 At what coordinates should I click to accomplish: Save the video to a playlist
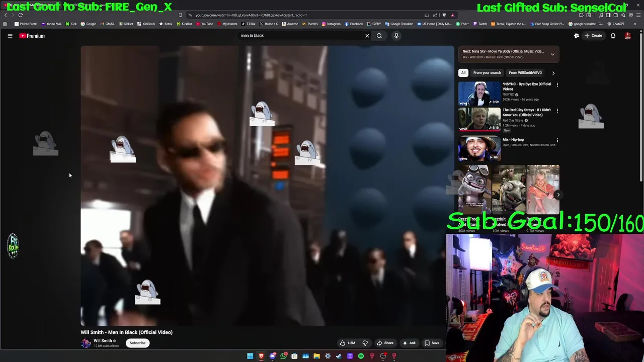pos(432,343)
